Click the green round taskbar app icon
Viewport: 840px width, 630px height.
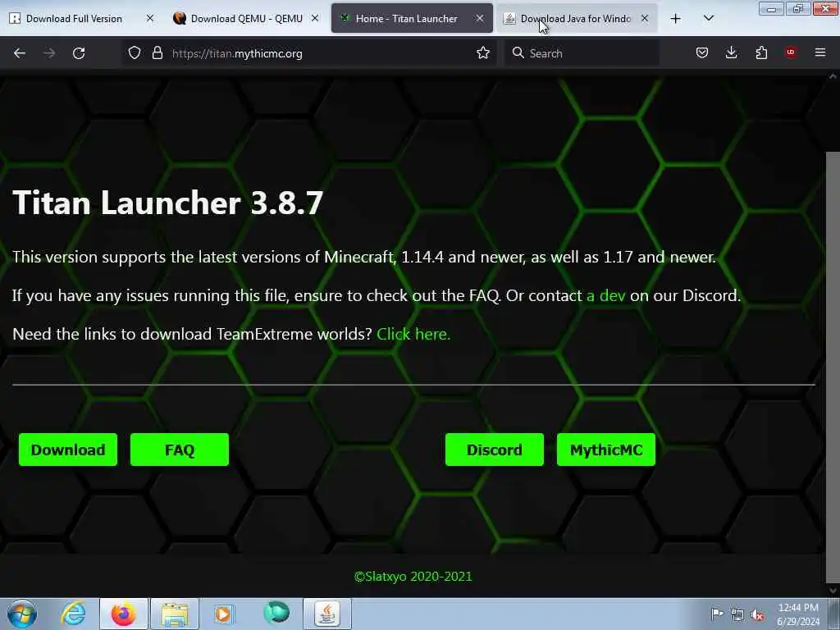pyautogui.click(x=276, y=613)
